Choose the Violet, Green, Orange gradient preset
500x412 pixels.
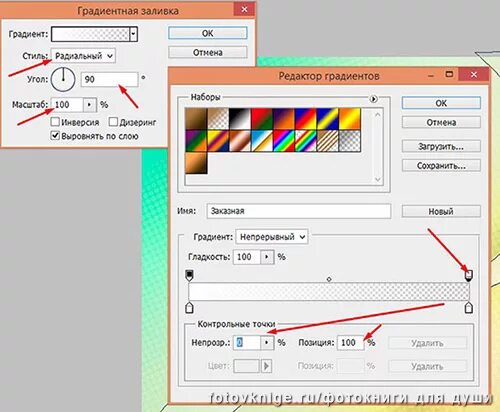[x=196, y=141]
